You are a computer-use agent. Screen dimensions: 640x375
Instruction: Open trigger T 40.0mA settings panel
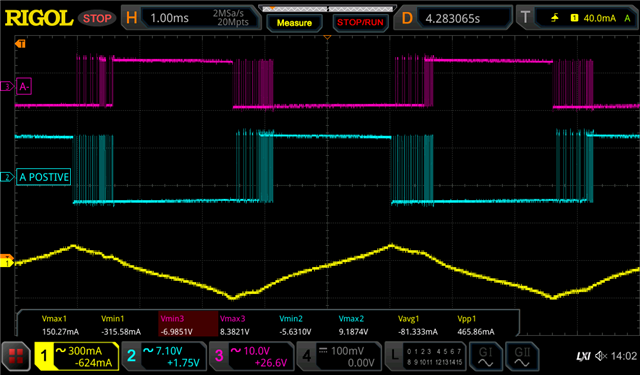point(577,18)
